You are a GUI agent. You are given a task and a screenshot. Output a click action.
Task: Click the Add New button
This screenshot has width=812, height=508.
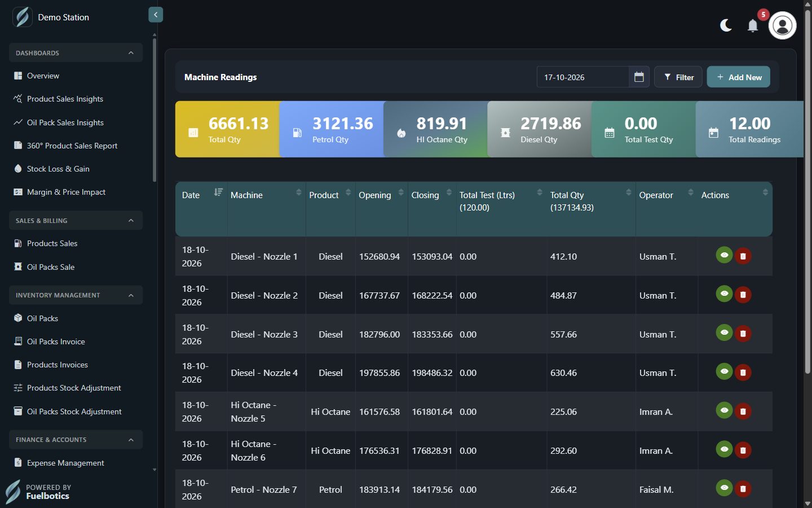tap(739, 77)
